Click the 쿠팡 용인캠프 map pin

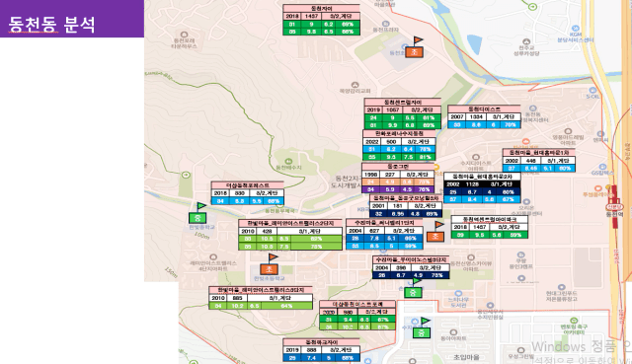520,255
